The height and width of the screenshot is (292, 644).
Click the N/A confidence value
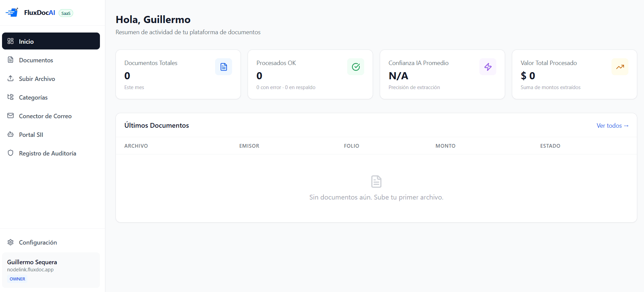point(398,76)
